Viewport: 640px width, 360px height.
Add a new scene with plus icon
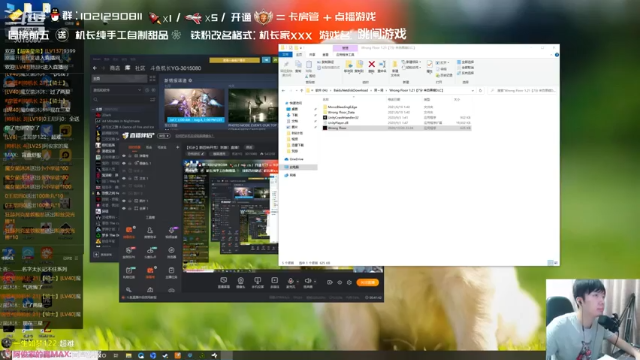click(178, 147)
